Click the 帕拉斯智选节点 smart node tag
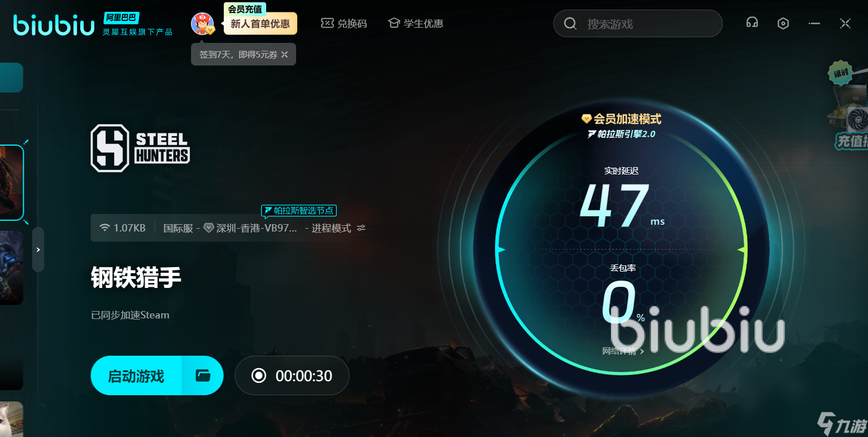Viewport: 868px width, 437px height. (x=299, y=211)
